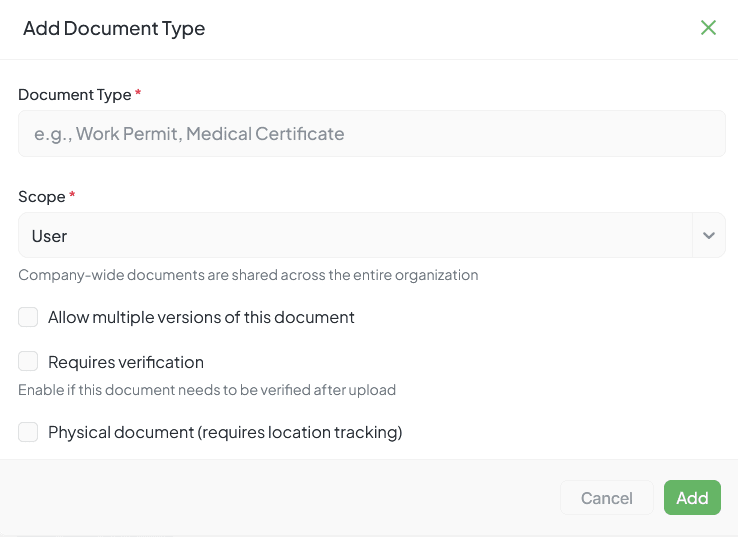Click the 'Physical document (requires location tracking)' label
The height and width of the screenshot is (537, 738).
click(x=225, y=432)
